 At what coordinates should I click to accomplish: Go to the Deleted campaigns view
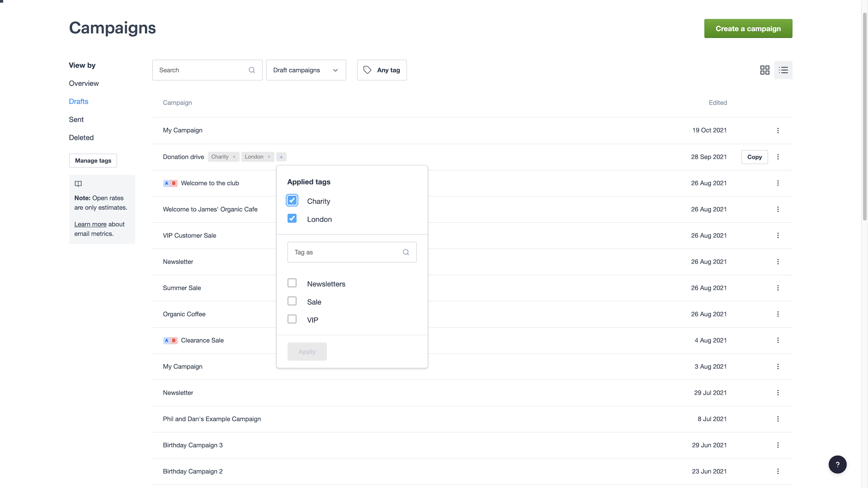coord(81,137)
